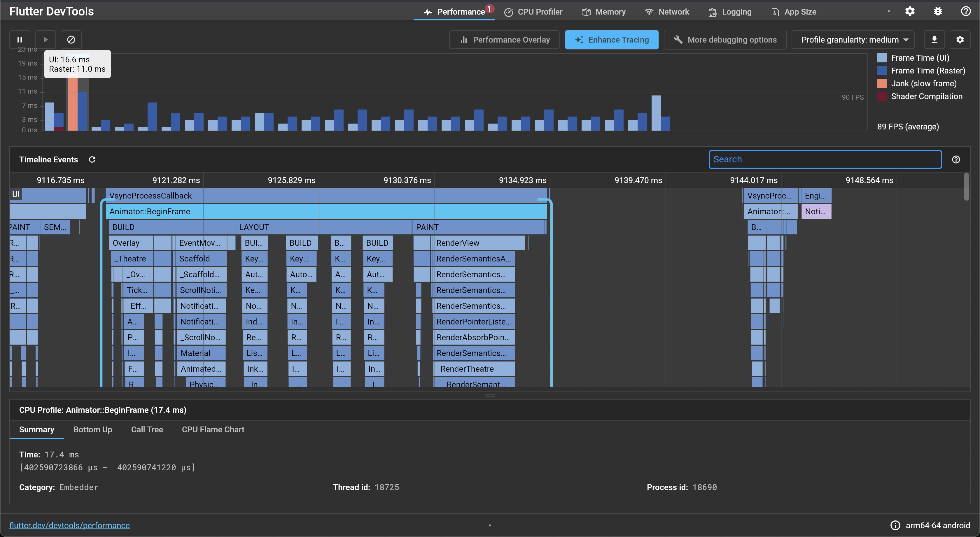Open the flutter.dev/devtools/performance link
The height and width of the screenshot is (537, 980).
[70, 525]
